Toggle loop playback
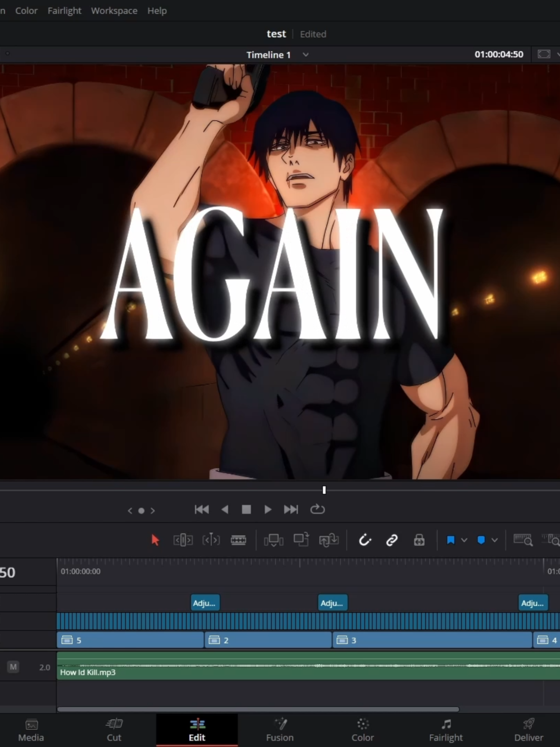Screen dimensions: 560x747 (x=317, y=509)
